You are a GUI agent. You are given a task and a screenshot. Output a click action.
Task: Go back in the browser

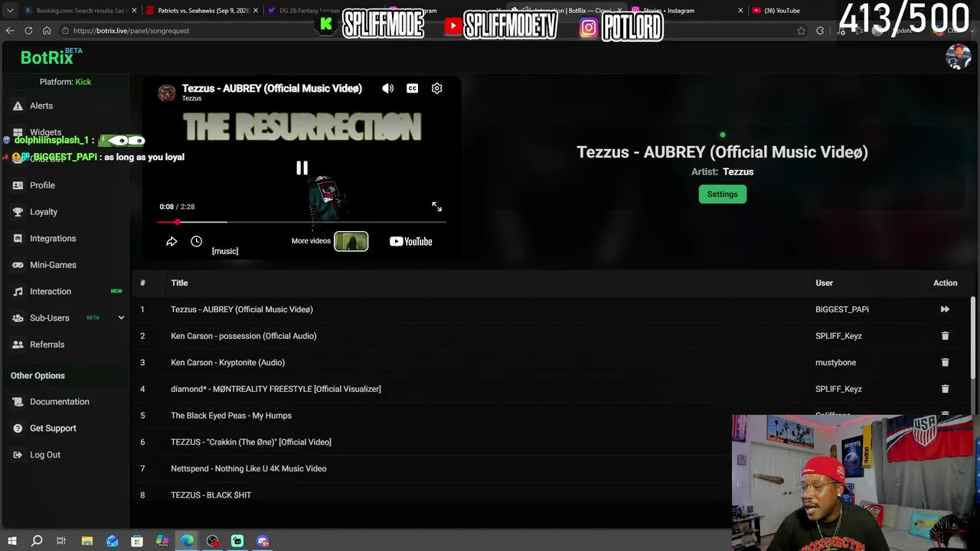[10, 31]
